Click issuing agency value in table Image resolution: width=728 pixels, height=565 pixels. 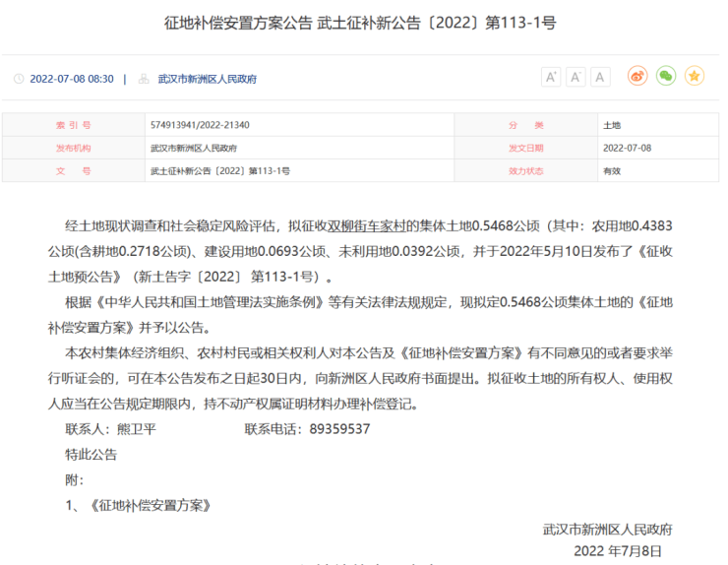[x=194, y=148]
